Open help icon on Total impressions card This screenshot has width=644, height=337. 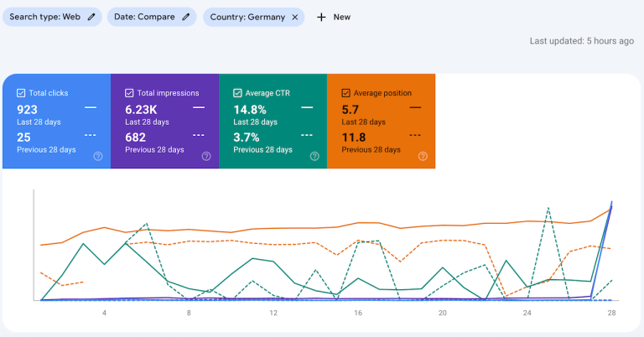click(x=206, y=156)
